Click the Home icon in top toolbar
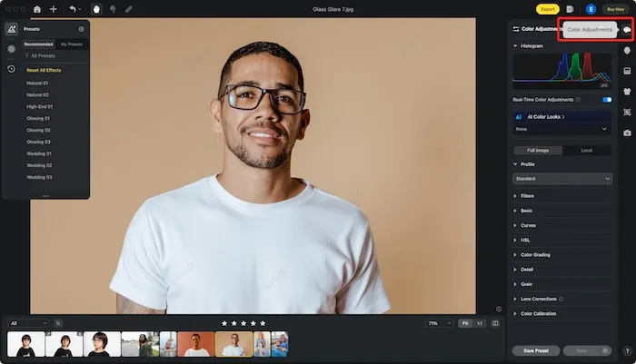 37,9
